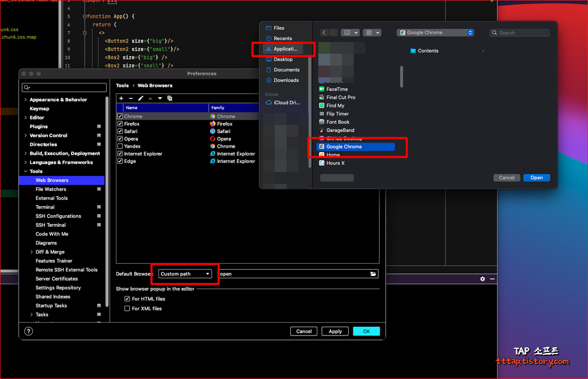
Task: Select Google Chrome application
Action: [355, 147]
